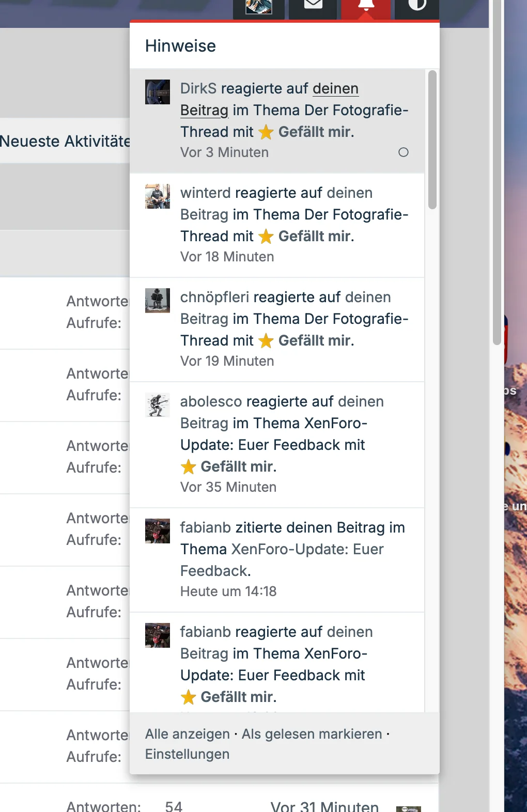The width and height of the screenshot is (527, 812).
Task: Visit winterd's profile link
Action: click(206, 193)
